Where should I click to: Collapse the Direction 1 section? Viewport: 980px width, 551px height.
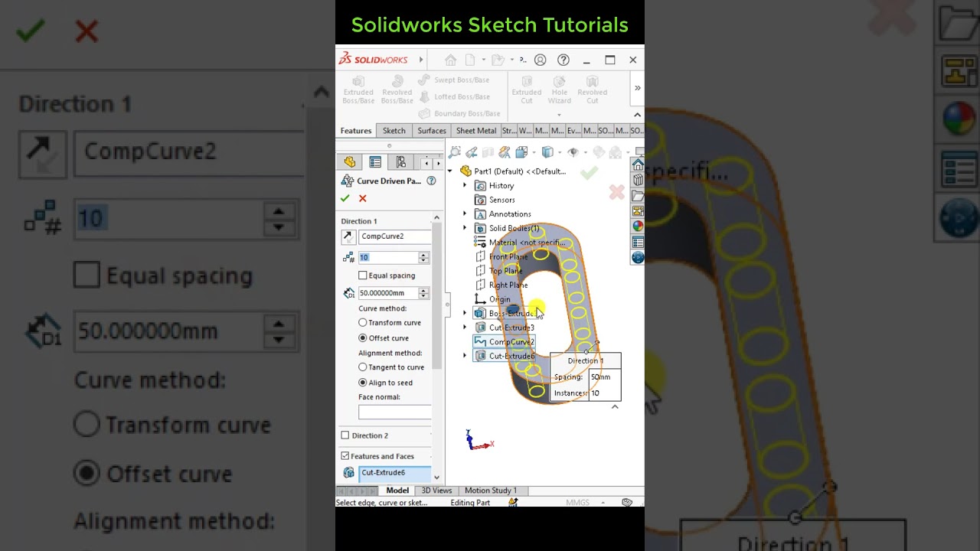tap(436, 219)
